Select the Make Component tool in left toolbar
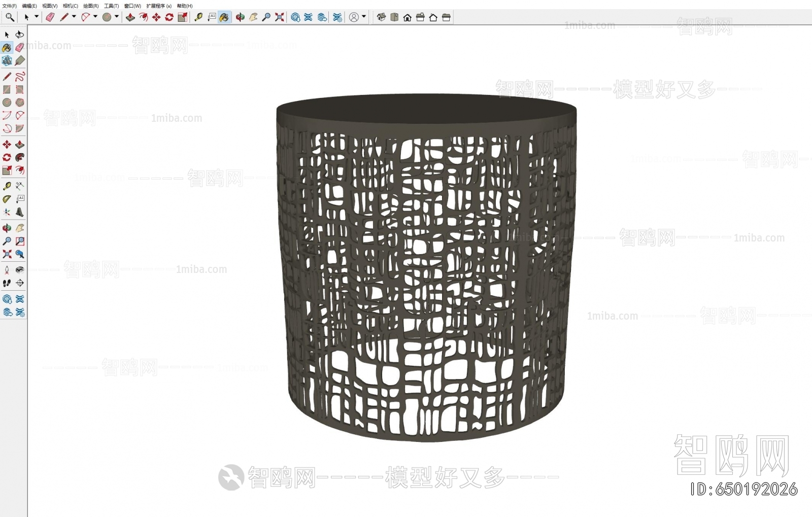 (7, 61)
